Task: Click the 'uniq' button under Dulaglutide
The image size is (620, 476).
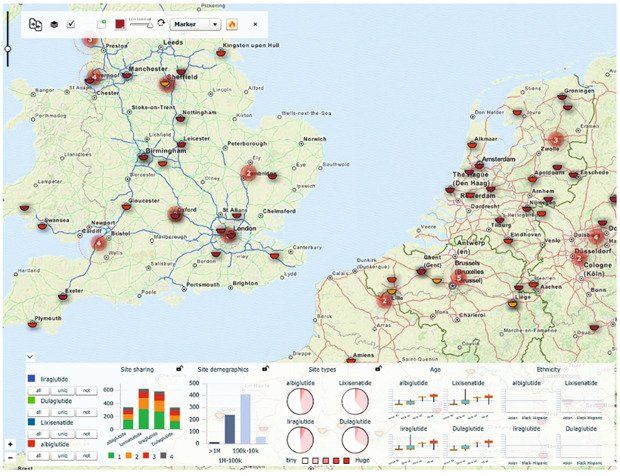Action: (x=64, y=411)
